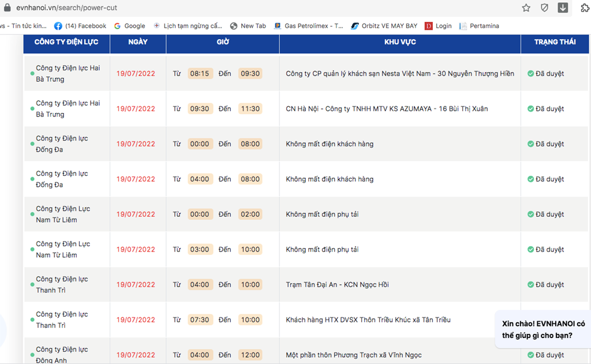Image resolution: width=591 pixels, height=364 pixels.
Task: Select the 09:30 end time in Nesta row
Action: click(250, 73)
